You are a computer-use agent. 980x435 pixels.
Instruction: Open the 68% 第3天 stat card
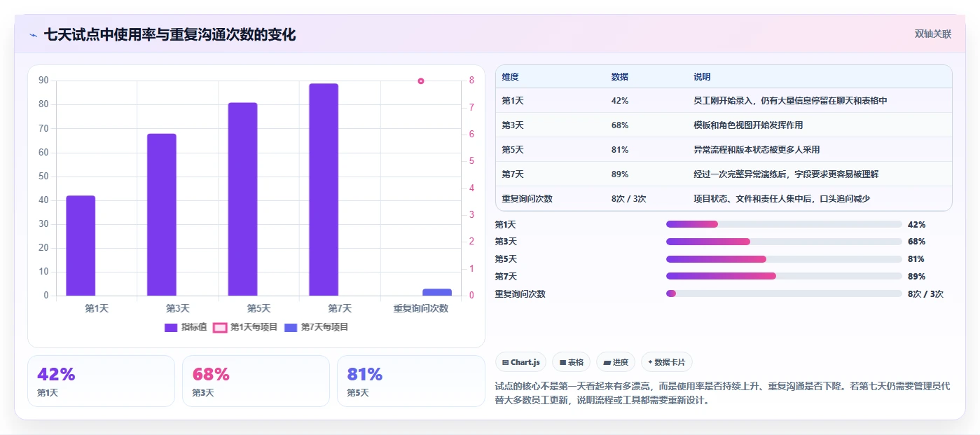click(256, 381)
